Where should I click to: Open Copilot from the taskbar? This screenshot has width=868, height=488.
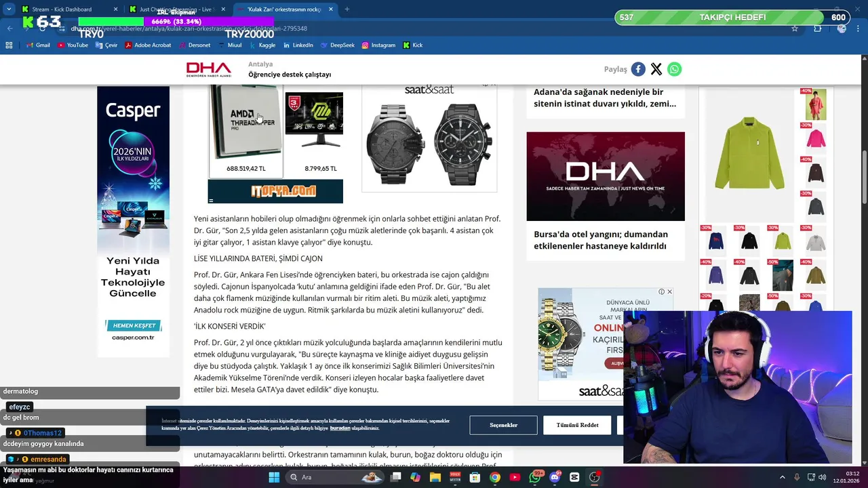[415, 477]
